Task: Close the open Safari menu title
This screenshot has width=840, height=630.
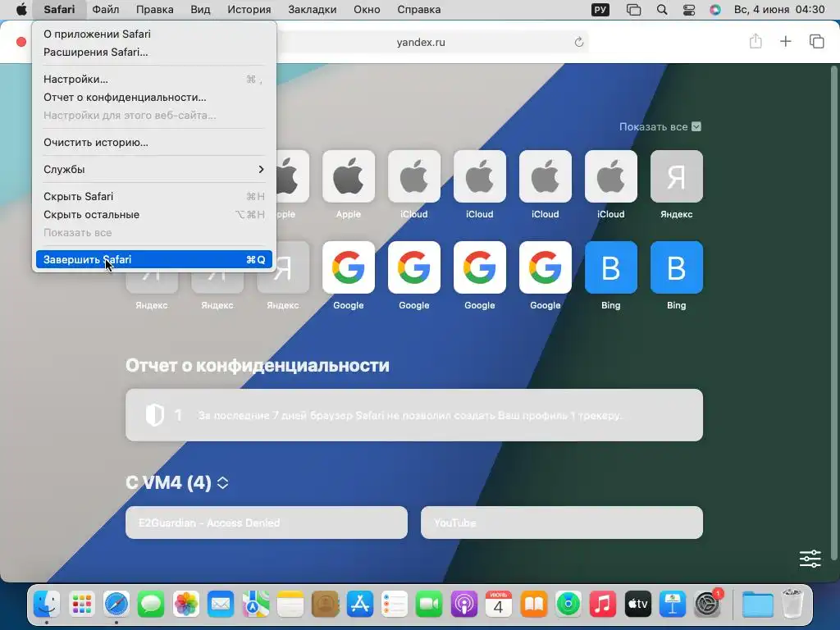Action: click(x=59, y=10)
